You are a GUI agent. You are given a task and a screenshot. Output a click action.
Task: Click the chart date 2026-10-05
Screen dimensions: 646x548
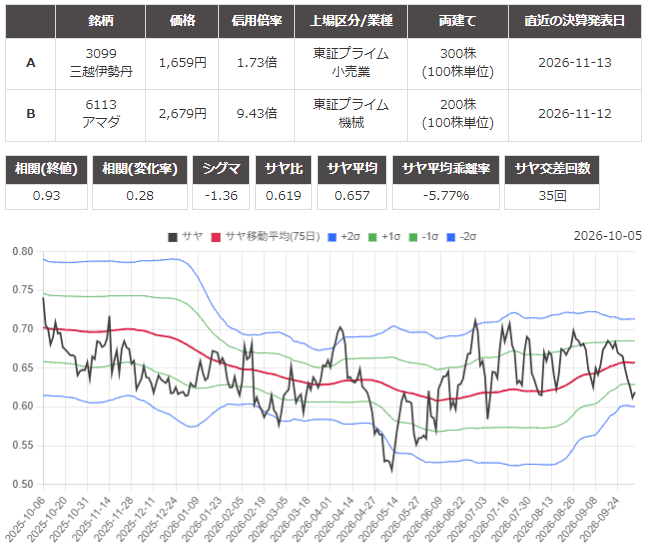[x=608, y=236]
